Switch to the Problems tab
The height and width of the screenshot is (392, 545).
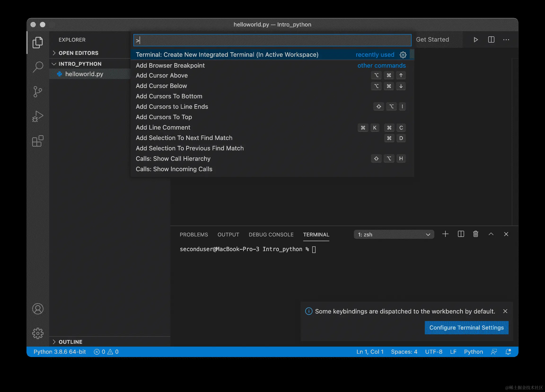pos(194,235)
